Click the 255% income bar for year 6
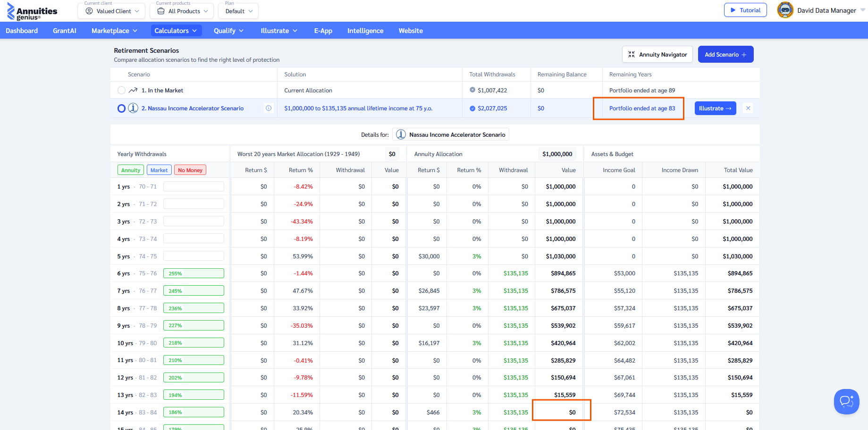Screen dimensions: 868x430 click(194, 273)
